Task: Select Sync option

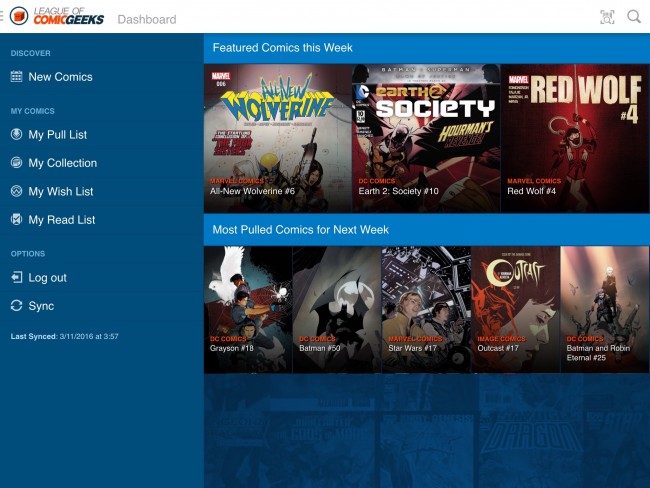Action: [102, 306]
